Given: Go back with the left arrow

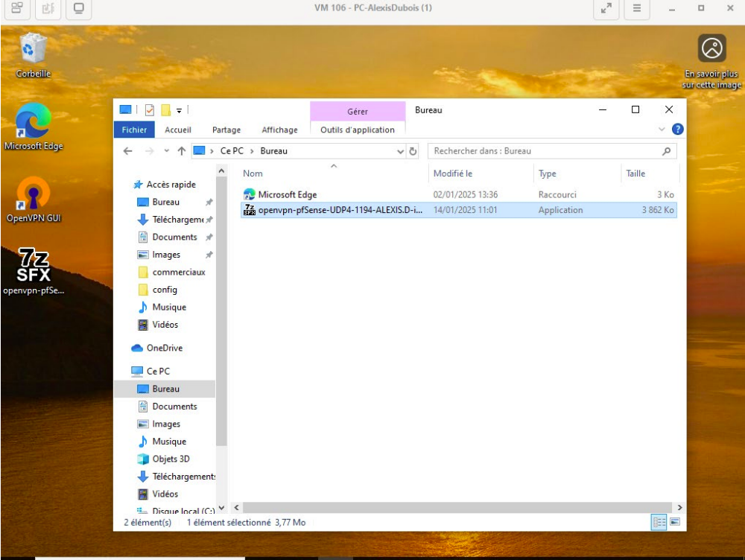Looking at the screenshot, I should point(128,151).
